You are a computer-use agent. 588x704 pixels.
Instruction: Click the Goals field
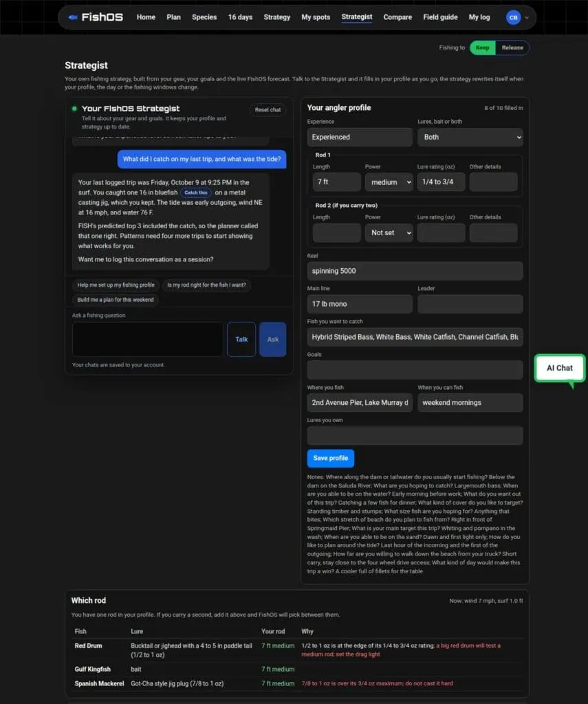click(x=415, y=370)
